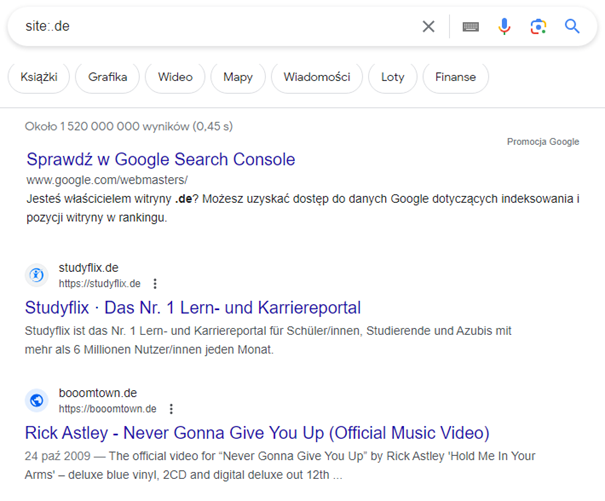Click the studyflix.de site name
This screenshot has width=605, height=501.
[88, 267]
